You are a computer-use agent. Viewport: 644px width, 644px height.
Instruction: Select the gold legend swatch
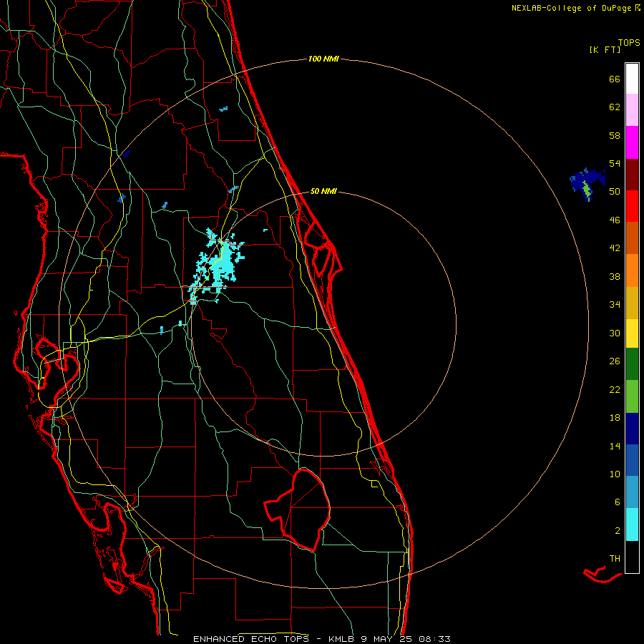click(x=632, y=303)
